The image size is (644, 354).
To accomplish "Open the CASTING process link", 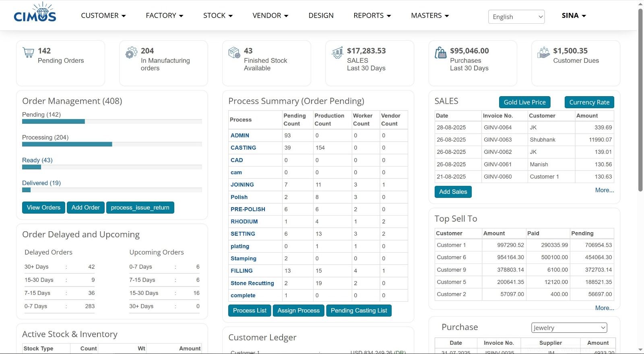I will click(x=243, y=148).
